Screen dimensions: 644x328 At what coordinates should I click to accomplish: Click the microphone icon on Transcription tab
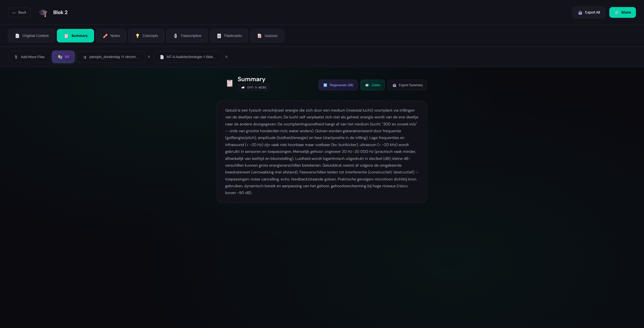175,36
